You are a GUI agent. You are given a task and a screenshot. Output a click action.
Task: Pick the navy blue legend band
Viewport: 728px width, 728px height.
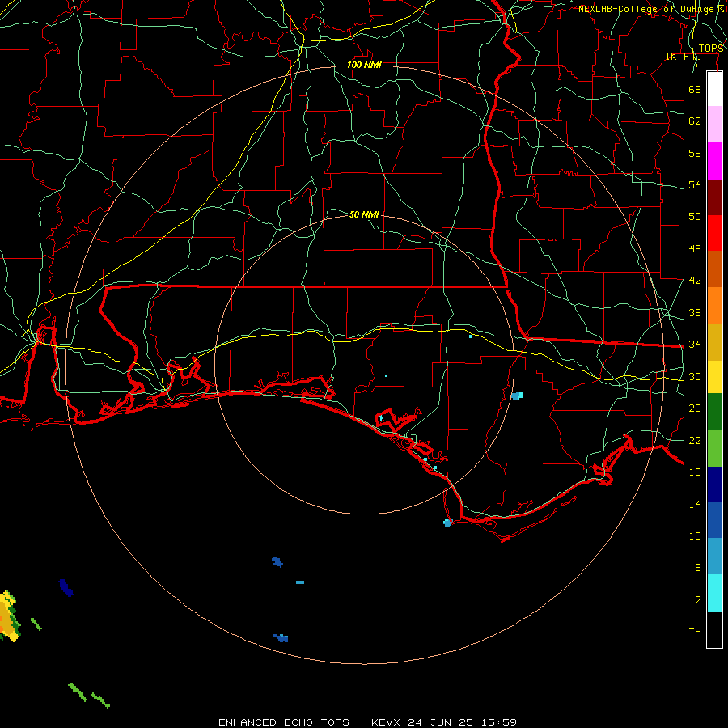click(x=714, y=485)
